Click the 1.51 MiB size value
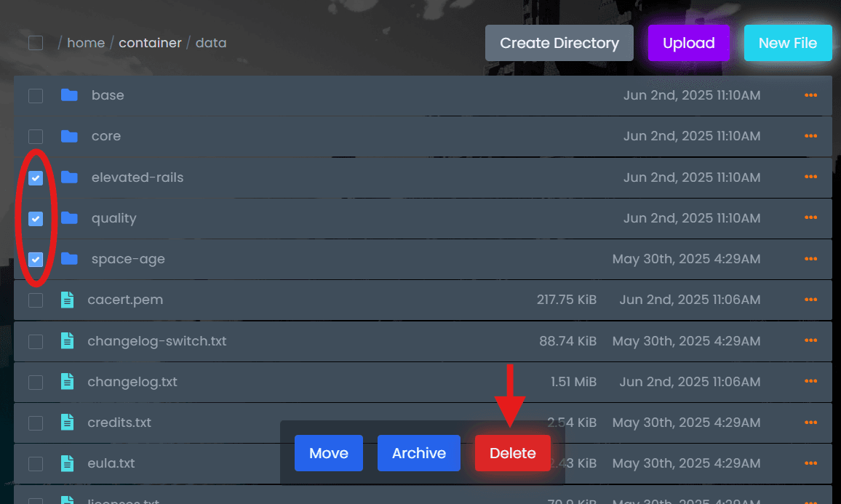The height and width of the screenshot is (504, 841). pos(573,381)
